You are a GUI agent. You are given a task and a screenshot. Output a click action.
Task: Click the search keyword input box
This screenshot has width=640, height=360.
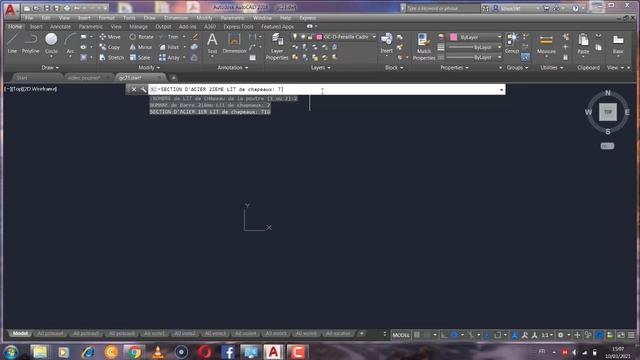coord(443,8)
